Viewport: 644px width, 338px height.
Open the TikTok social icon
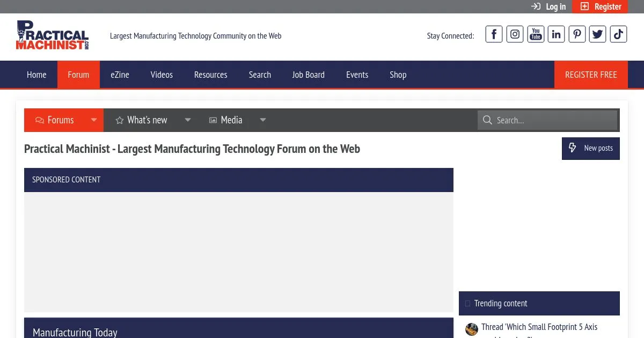[618, 34]
